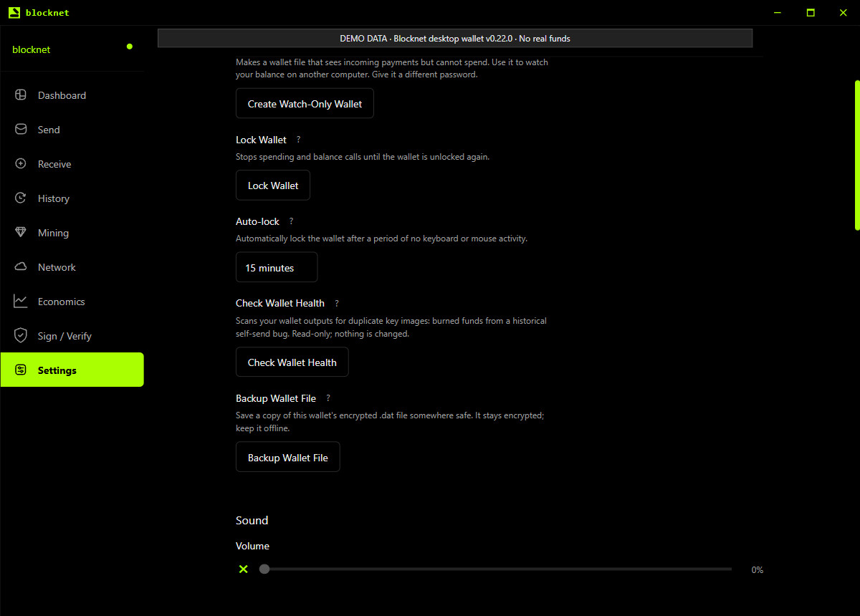The width and height of the screenshot is (860, 616).
Task: Click the blocknet title bar text
Action: 47,13
